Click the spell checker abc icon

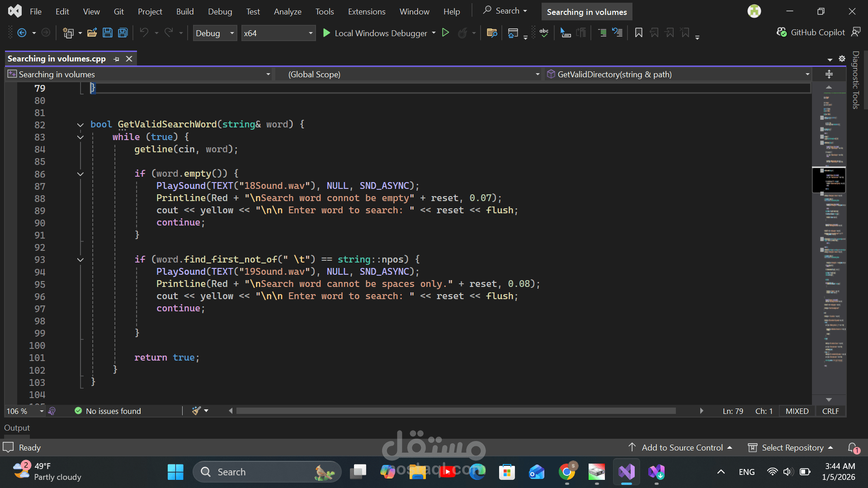tap(544, 33)
